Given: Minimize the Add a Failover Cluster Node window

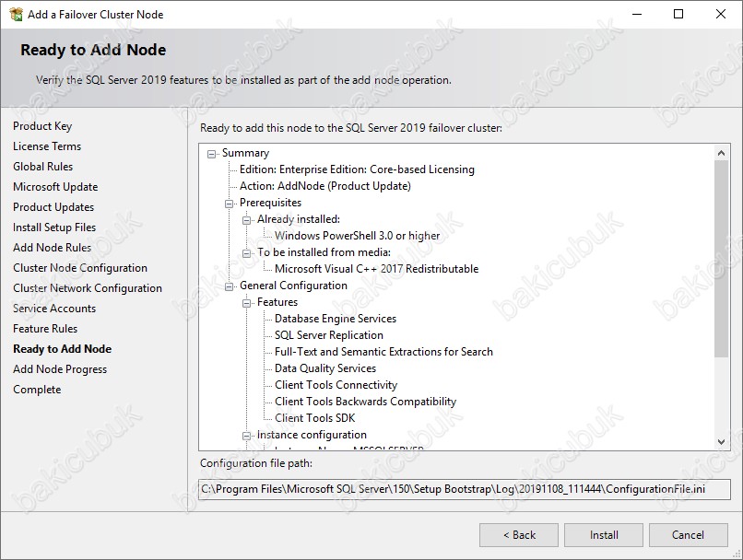Looking at the screenshot, I should click(x=637, y=14).
